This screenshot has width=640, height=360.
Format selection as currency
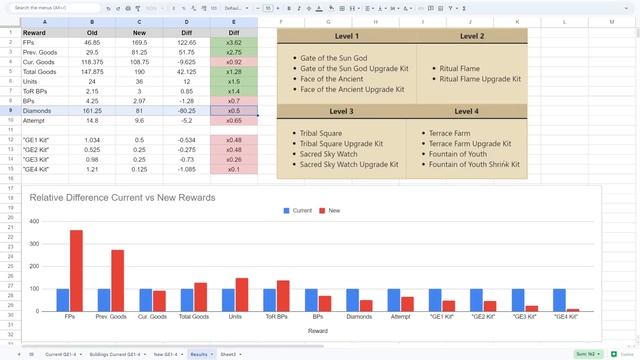[x=174, y=8]
